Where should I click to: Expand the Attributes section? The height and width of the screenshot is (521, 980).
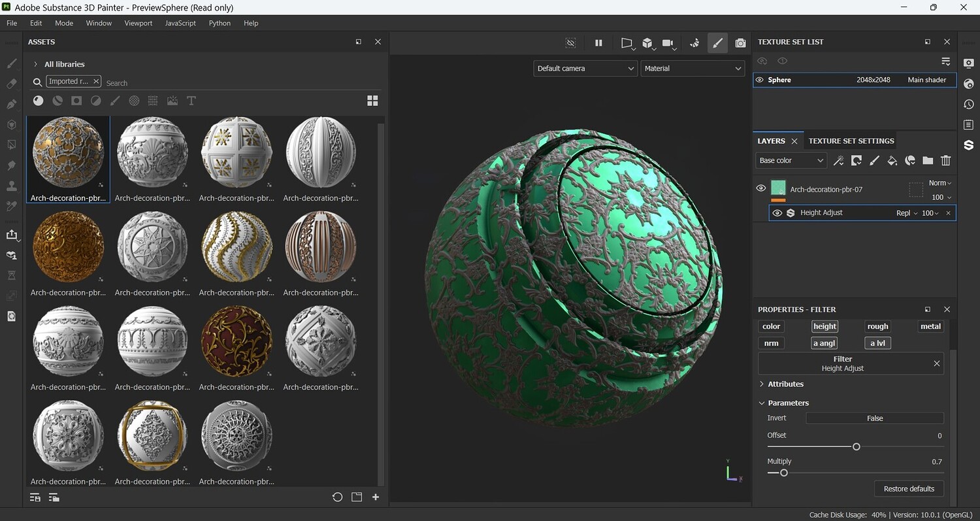point(762,384)
